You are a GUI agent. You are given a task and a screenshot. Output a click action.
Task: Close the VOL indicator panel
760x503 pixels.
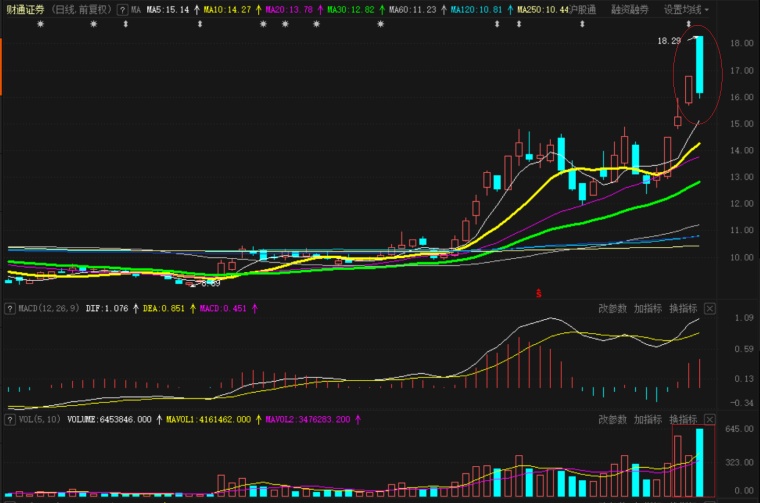[x=709, y=420]
